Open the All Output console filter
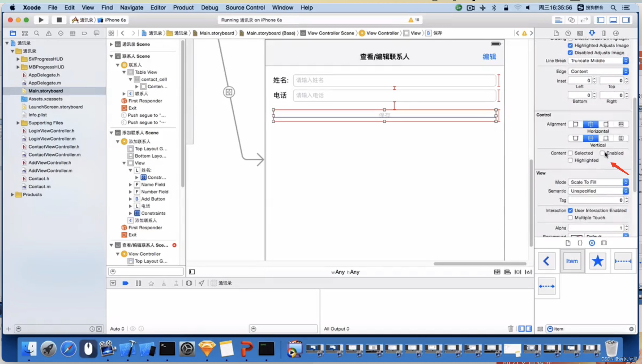Screen dimensions: 642x364 pos(336,329)
